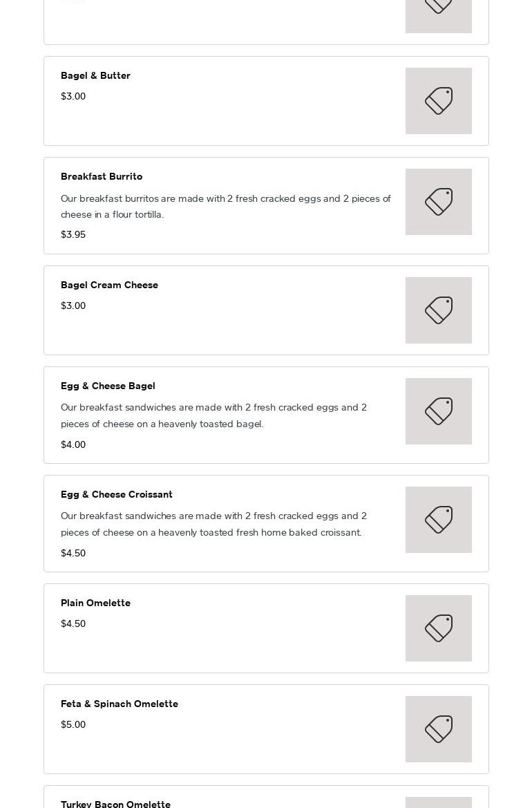This screenshot has height=808, width=532.
Task: Click the Bagel & Butter tag placeholder icon
Action: pyautogui.click(x=438, y=101)
